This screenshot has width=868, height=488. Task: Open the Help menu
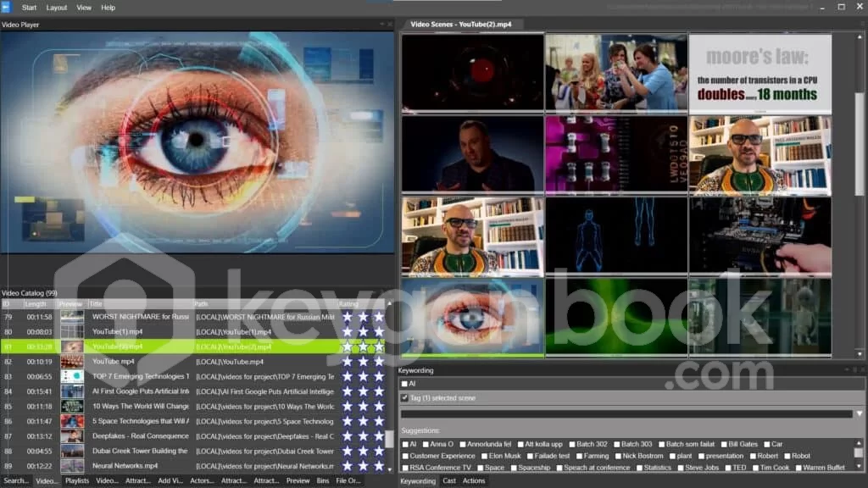point(108,8)
